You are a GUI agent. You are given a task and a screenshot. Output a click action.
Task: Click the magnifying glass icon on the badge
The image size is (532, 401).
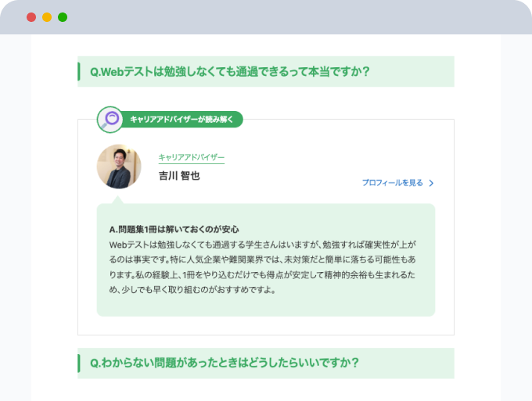(x=110, y=120)
